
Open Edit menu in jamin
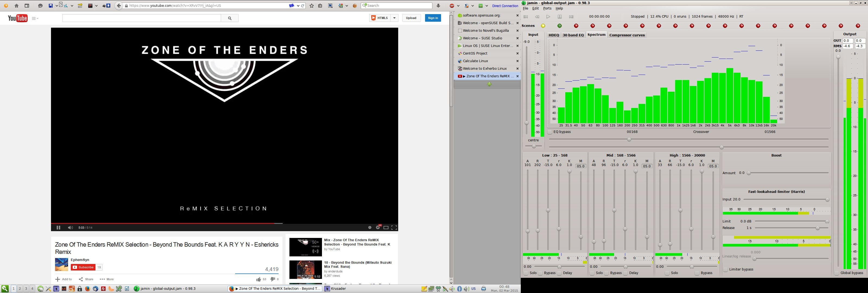535,8
